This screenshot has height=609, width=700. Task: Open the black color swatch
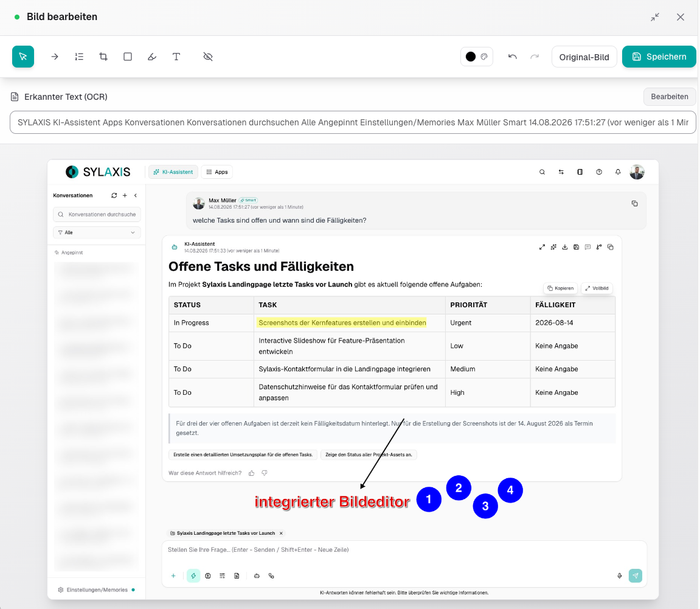(x=471, y=57)
